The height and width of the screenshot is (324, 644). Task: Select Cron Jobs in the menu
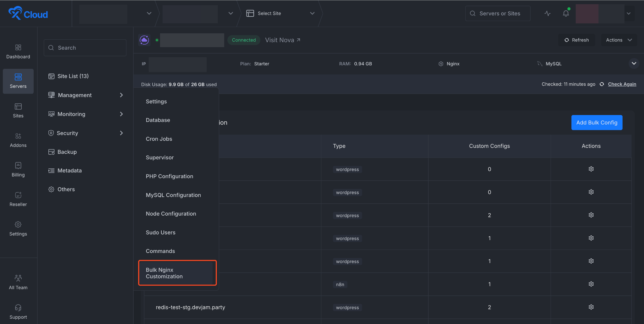click(159, 139)
